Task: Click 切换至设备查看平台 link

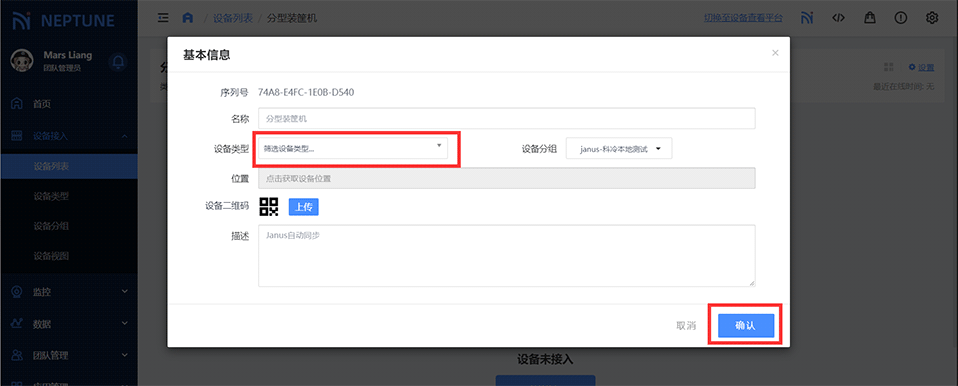Action: pos(743,18)
